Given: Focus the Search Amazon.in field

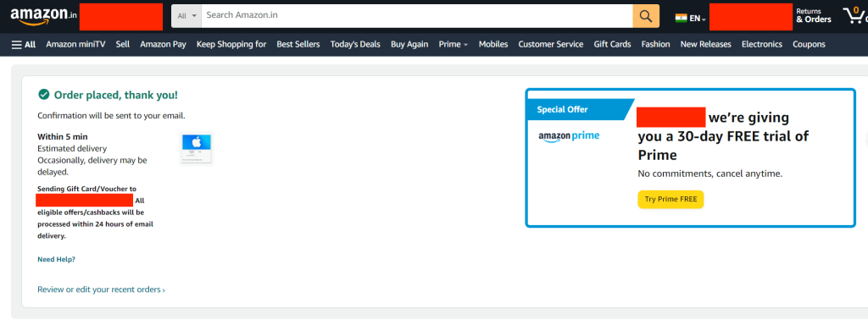Looking at the screenshot, I should pos(417,16).
